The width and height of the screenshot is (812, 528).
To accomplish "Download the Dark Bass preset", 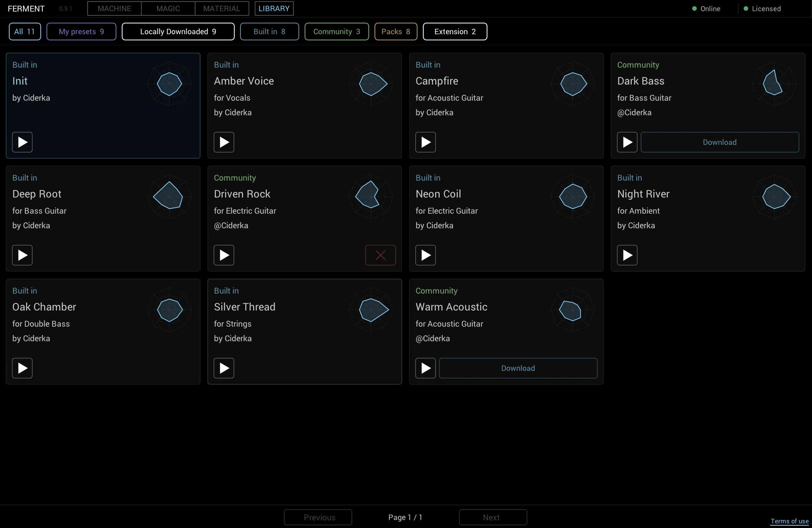I will 719,142.
